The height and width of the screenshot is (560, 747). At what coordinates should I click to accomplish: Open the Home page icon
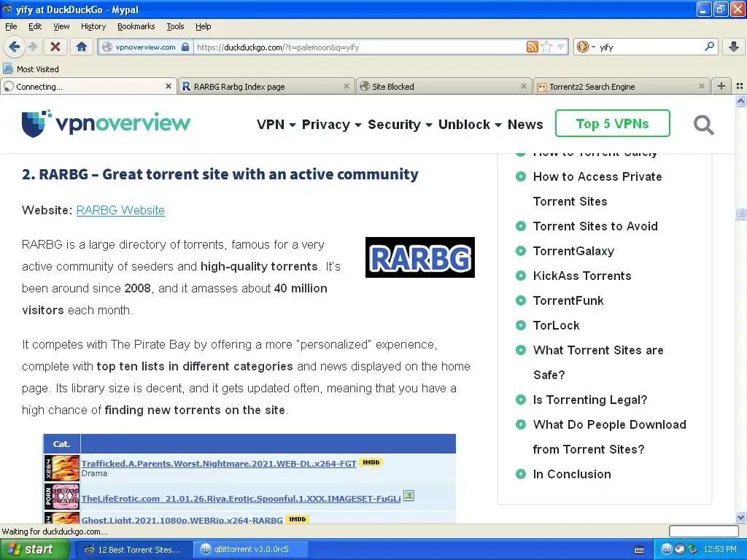coord(82,47)
